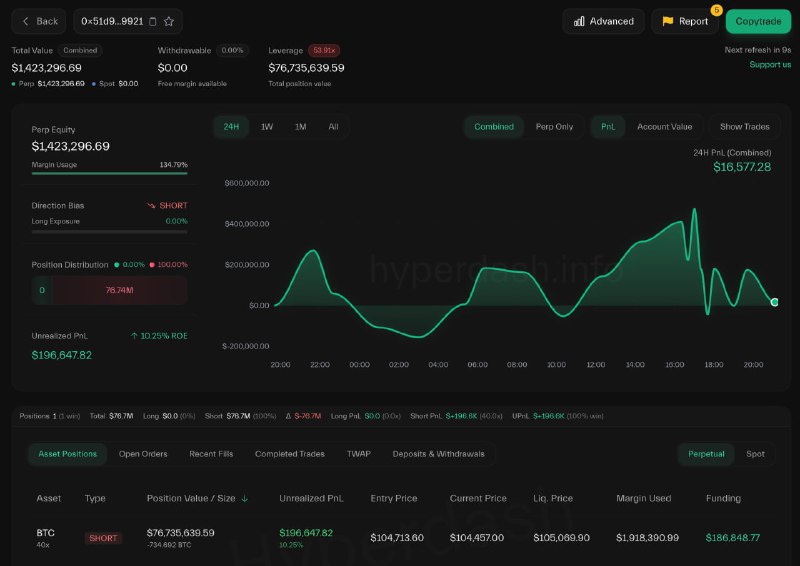Click the liquidation price $105,069.90
This screenshot has width=800, height=566.
561,537
